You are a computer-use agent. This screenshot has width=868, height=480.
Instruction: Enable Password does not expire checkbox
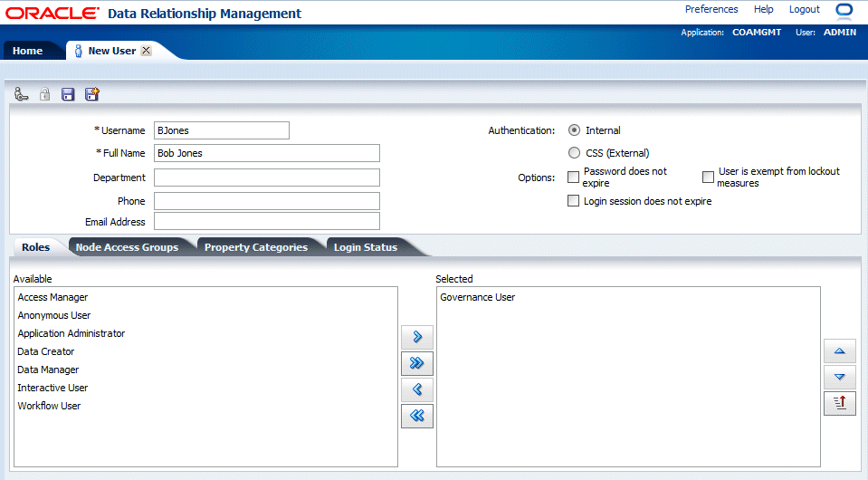coord(574,178)
